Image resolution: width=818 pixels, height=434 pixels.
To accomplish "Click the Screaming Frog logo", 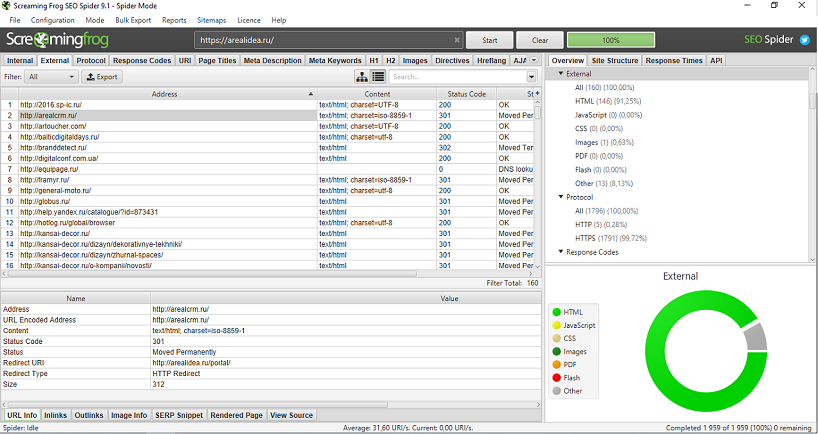I will 57,40.
